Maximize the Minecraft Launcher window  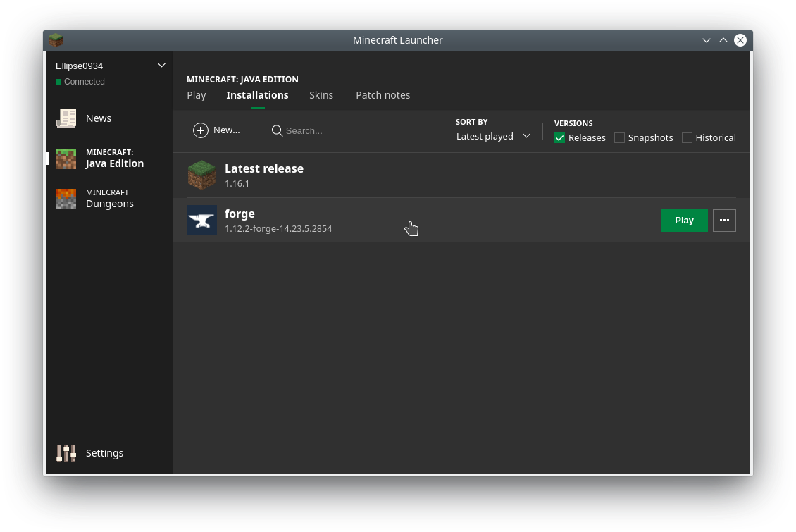[x=723, y=40]
